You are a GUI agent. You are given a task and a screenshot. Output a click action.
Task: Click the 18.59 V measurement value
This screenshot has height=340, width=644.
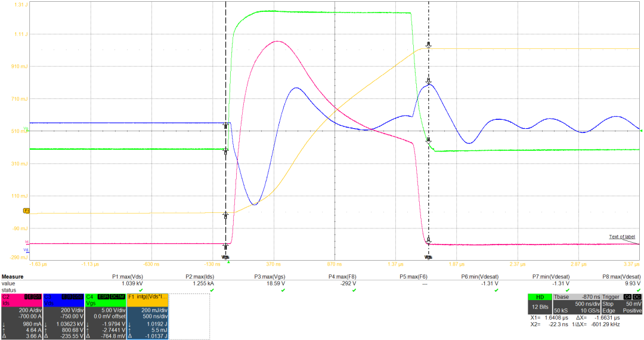point(277,283)
